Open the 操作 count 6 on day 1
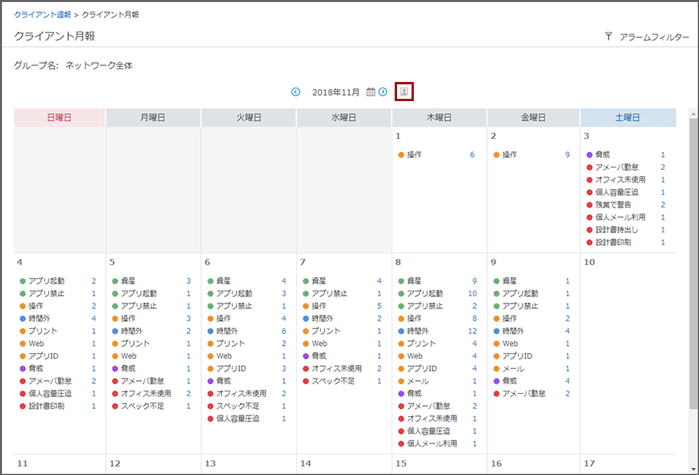Screen dimensions: 699x475 click(472, 155)
